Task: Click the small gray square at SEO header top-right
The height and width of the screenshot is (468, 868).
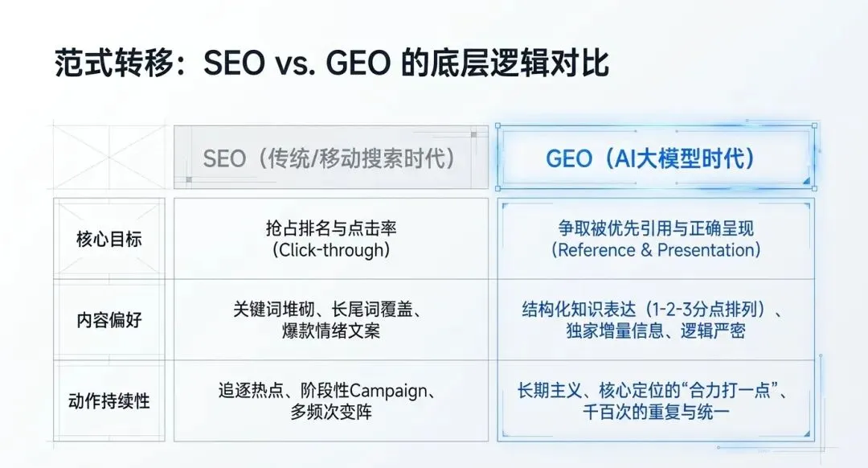Action: click(473, 134)
